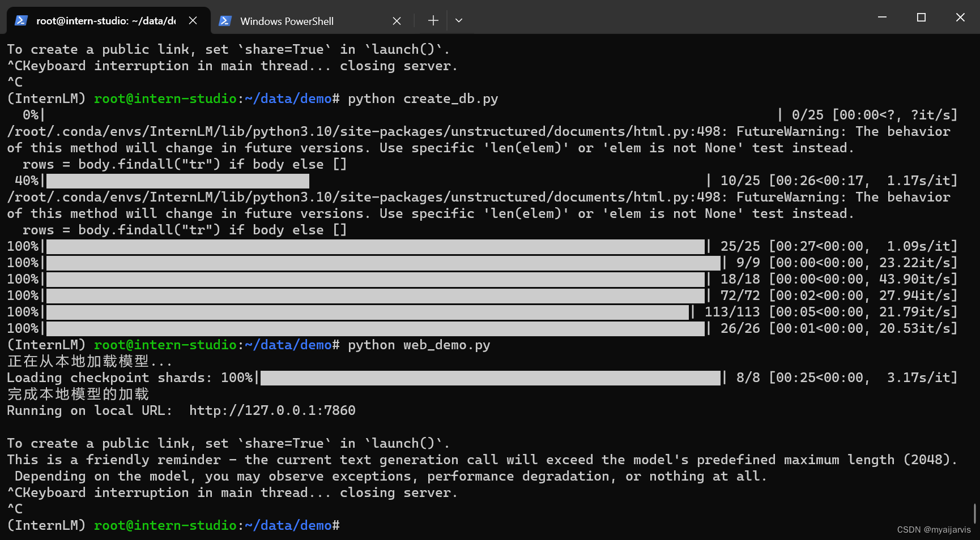The height and width of the screenshot is (540, 980).
Task: Close the terminal window
Action: tap(960, 17)
